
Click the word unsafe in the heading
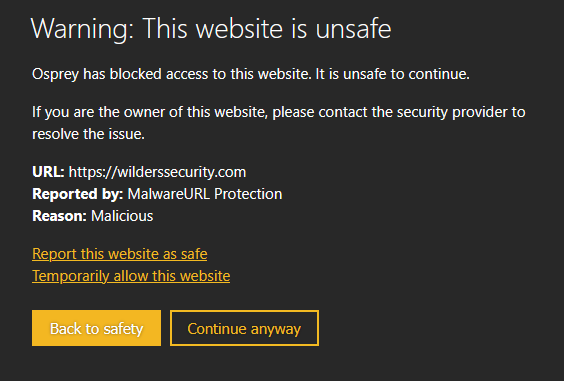(353, 28)
